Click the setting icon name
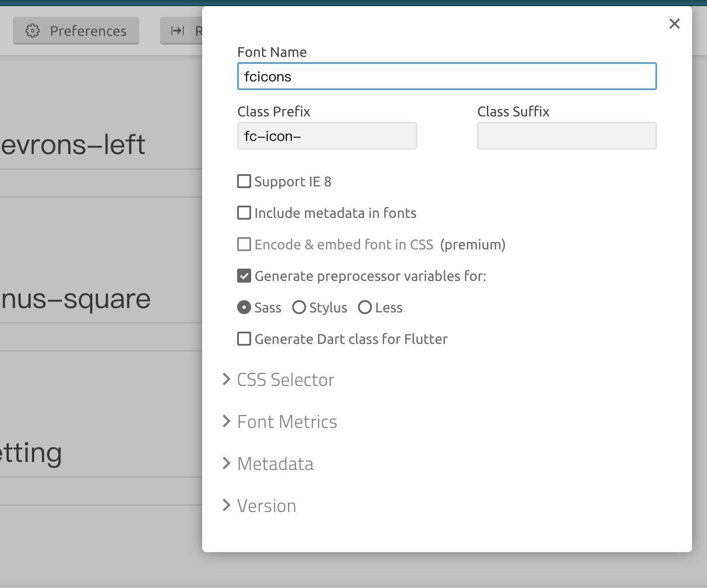The image size is (707, 588). (31, 453)
